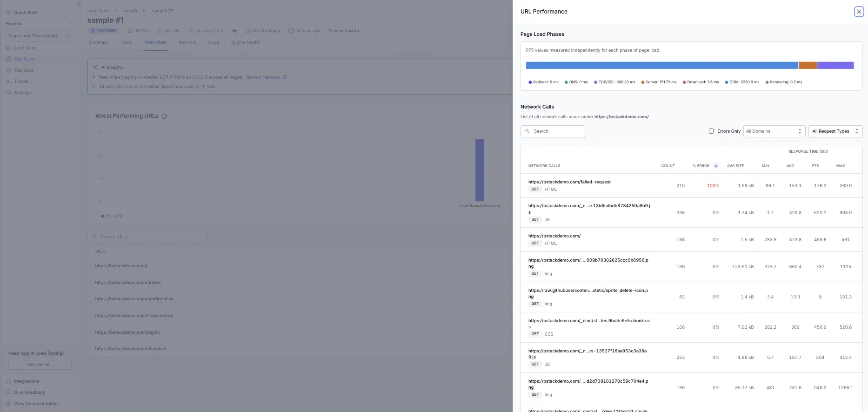Expand the Projects section chevron
Viewport: 868px width, 412px height.
(72, 24)
